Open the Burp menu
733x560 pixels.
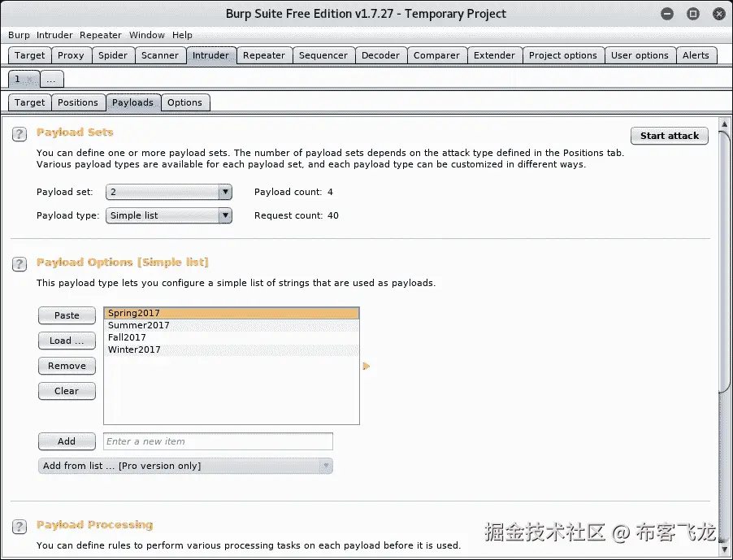19,35
